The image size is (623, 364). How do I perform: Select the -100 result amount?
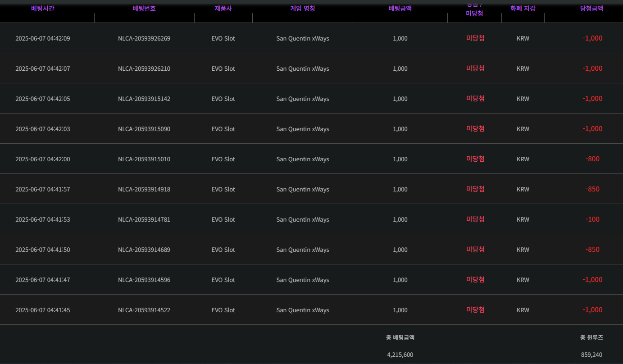[x=592, y=219]
